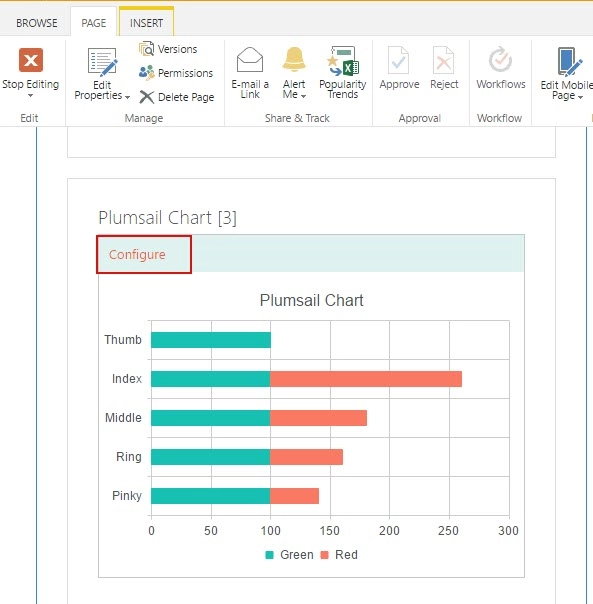Expand the Edit Properties dropdown arrow

click(x=127, y=97)
